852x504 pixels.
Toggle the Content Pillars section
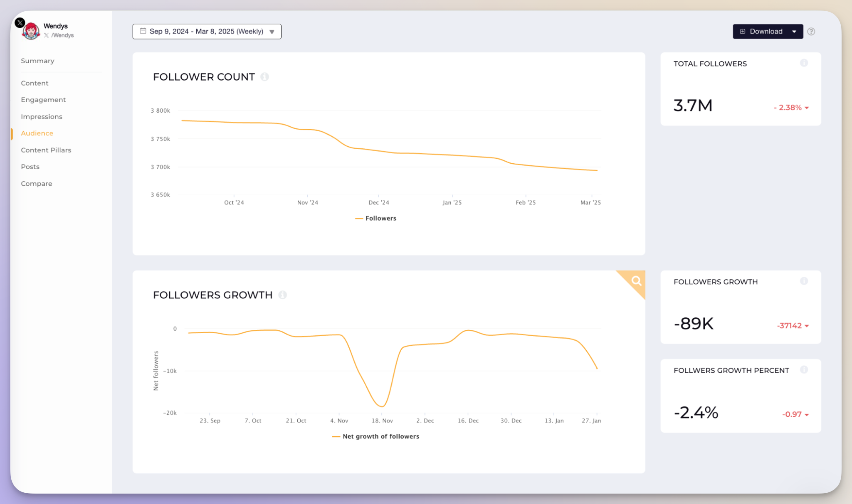[46, 150]
